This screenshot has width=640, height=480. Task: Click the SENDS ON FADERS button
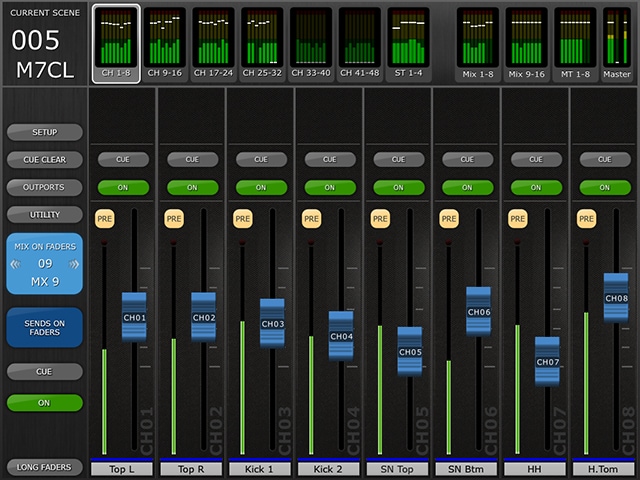pyautogui.click(x=44, y=327)
